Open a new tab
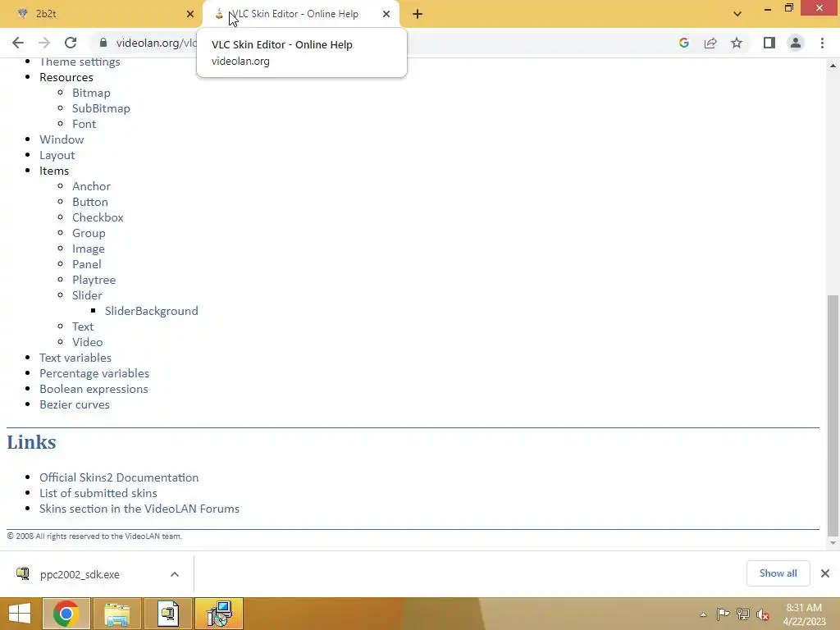The height and width of the screenshot is (630, 840). point(418,14)
